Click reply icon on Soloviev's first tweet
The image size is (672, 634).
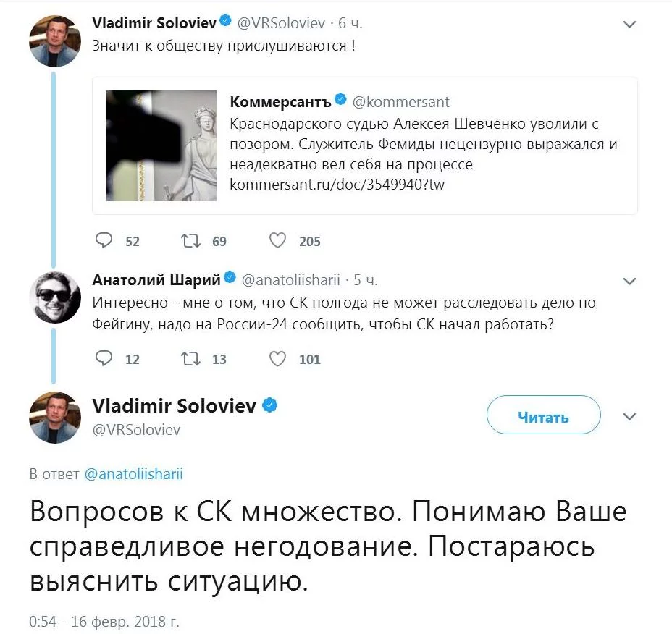tap(104, 240)
